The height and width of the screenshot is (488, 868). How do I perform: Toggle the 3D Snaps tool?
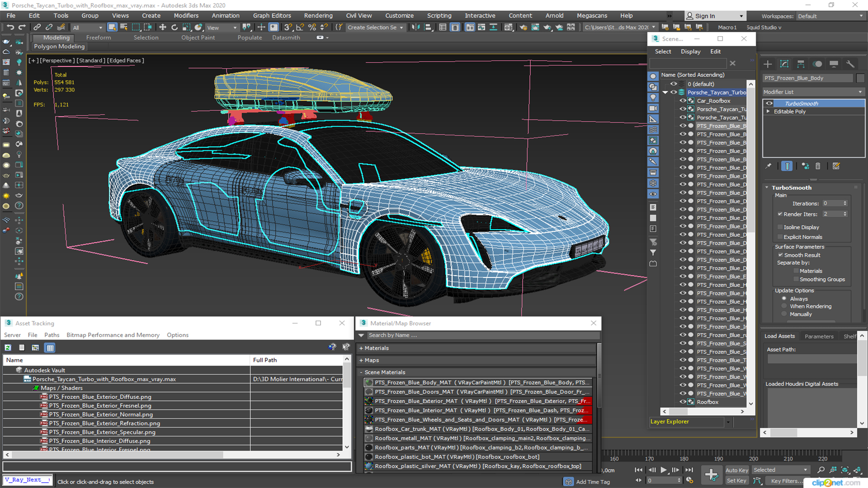(288, 28)
